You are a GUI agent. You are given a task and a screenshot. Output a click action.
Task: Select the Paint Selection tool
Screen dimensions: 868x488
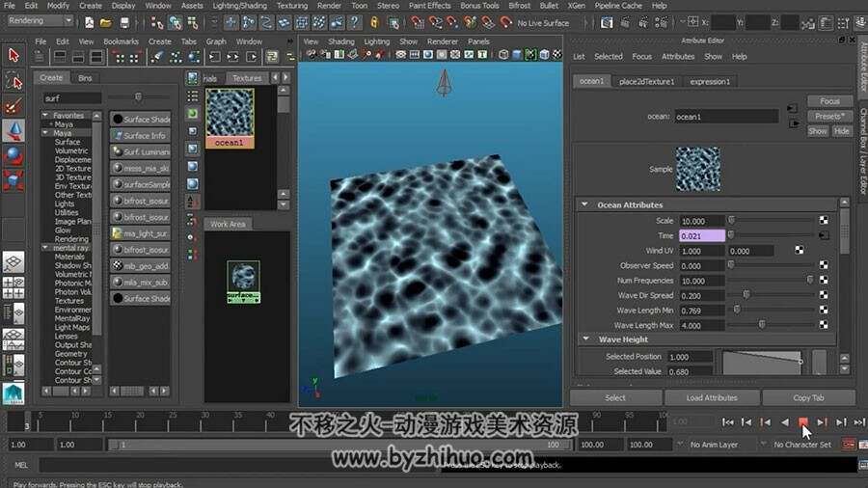point(14,106)
